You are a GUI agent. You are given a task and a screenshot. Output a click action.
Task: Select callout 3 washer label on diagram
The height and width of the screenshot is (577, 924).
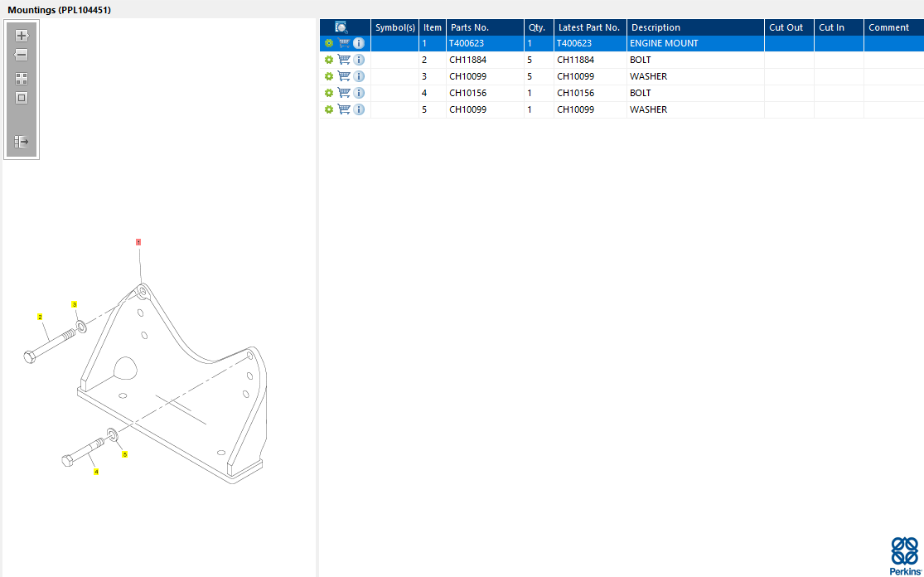[x=75, y=305]
